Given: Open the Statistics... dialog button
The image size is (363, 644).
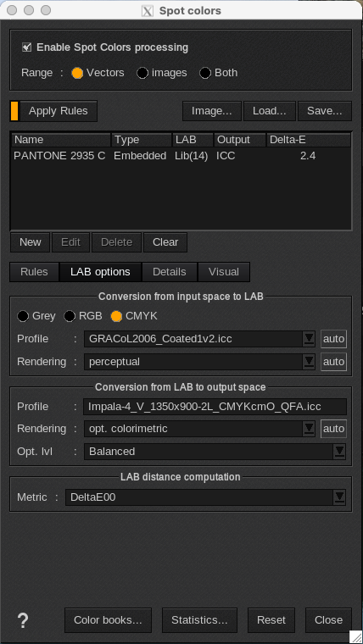Looking at the screenshot, I should pyautogui.click(x=199, y=620).
